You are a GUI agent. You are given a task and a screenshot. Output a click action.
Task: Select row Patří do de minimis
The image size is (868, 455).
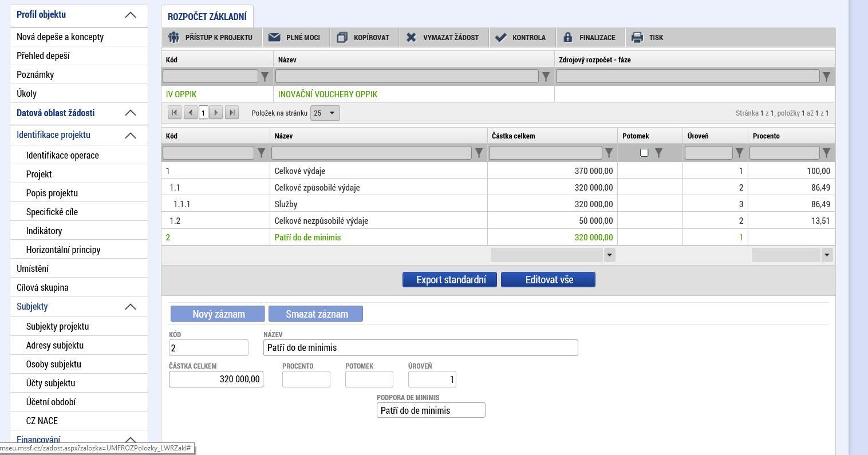(498, 237)
